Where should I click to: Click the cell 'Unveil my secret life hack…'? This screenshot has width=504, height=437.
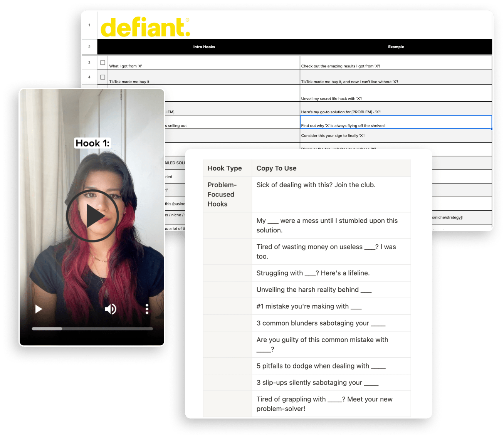click(x=396, y=93)
